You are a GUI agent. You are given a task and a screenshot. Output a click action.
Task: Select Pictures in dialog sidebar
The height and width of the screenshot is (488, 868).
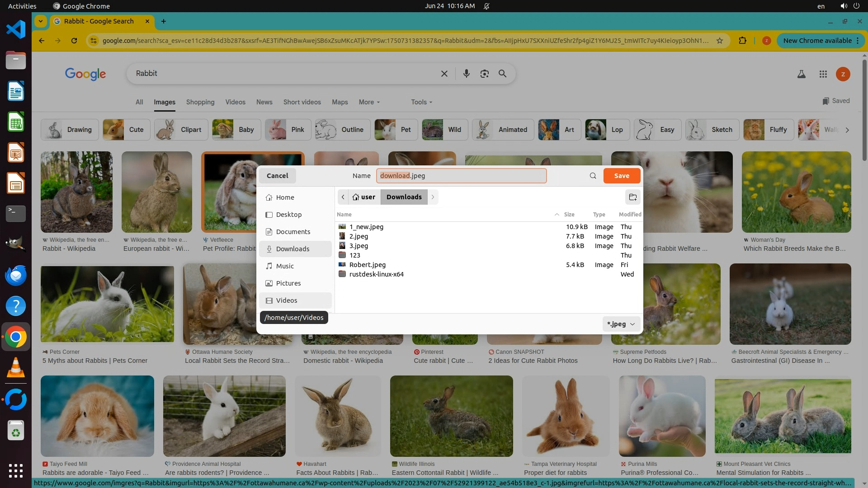(288, 283)
